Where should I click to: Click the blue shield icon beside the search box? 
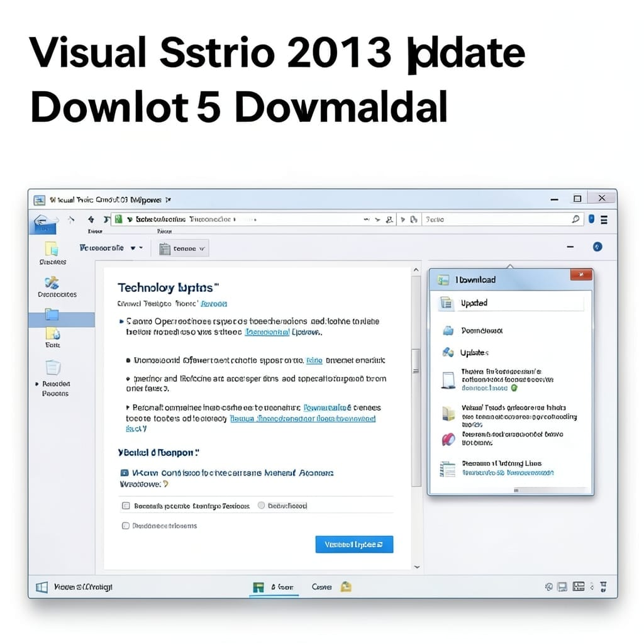[591, 219]
